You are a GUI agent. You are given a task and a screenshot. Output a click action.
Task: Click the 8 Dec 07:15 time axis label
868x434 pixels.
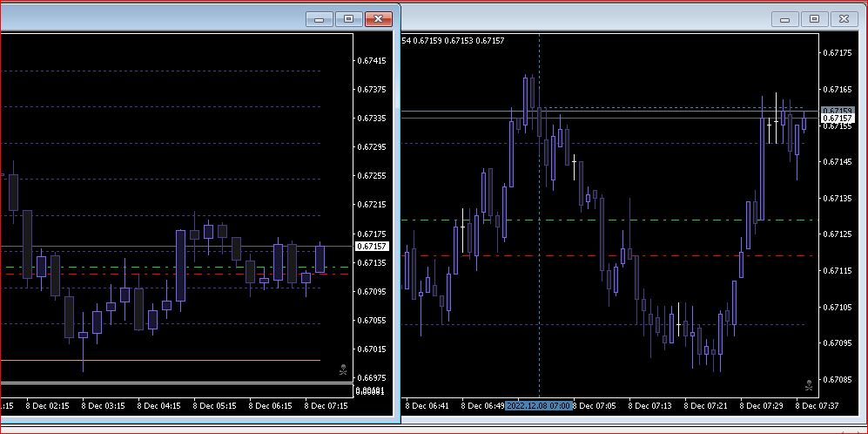(x=326, y=406)
